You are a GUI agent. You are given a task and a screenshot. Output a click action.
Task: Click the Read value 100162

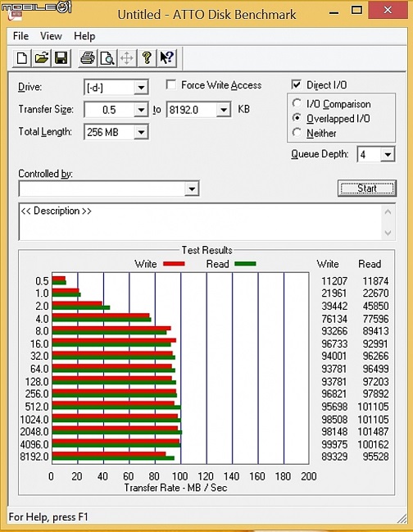pyautogui.click(x=373, y=444)
